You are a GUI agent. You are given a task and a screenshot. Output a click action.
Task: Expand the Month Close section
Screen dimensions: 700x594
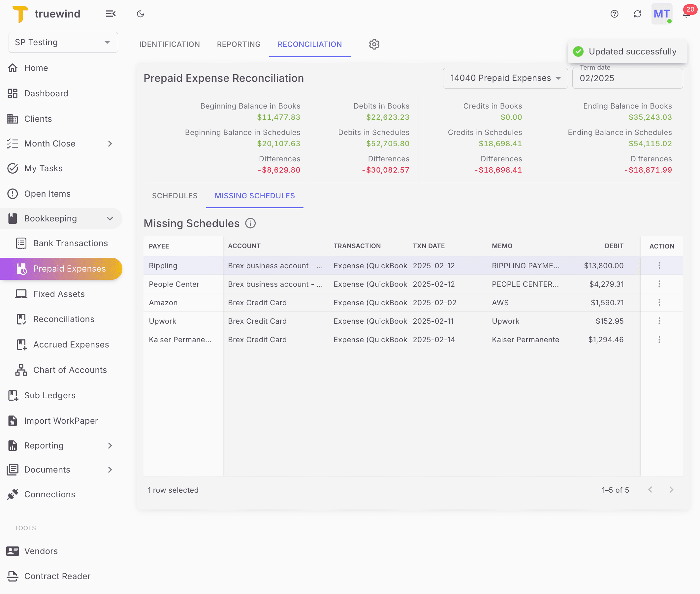click(x=110, y=144)
